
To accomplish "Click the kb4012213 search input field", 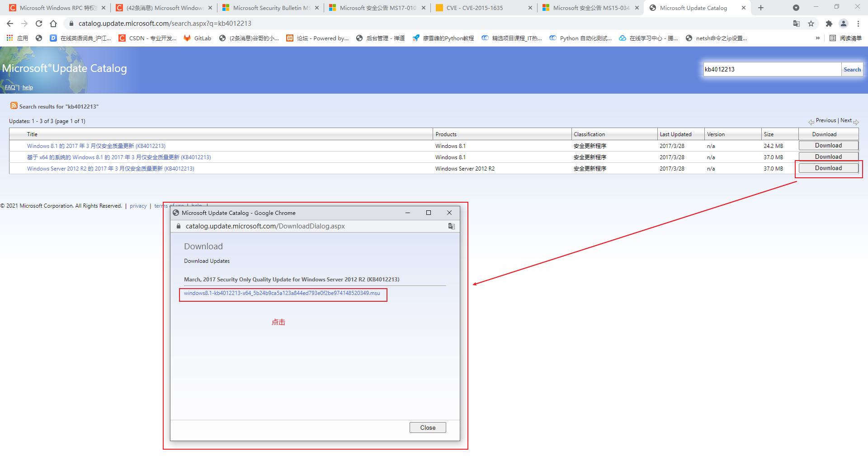I will coord(772,69).
